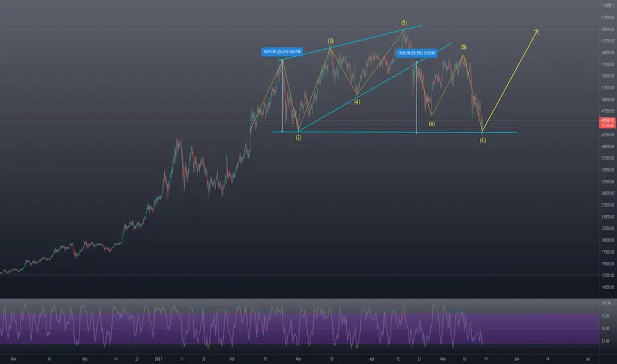Click the Apr date on the time axis
This screenshot has height=364, width=617.
pyautogui.click(x=372, y=359)
